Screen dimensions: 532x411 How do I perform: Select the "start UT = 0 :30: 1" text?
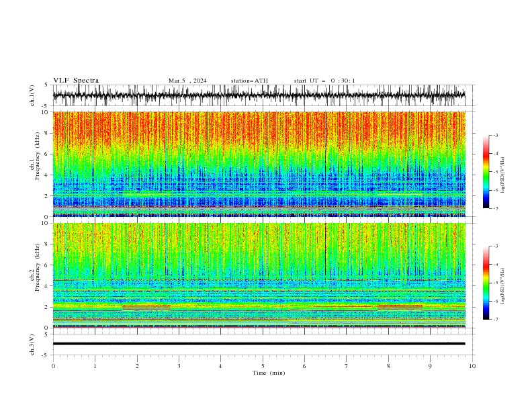[x=324, y=81]
